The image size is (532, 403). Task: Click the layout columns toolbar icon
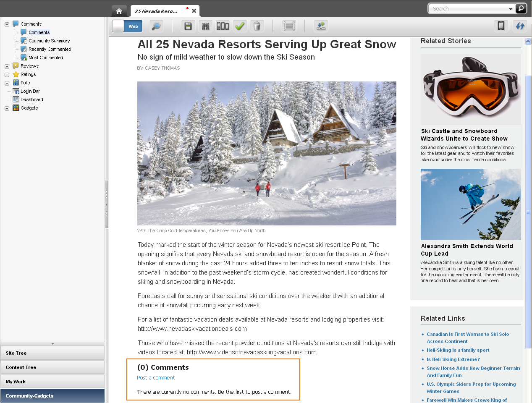(x=223, y=26)
